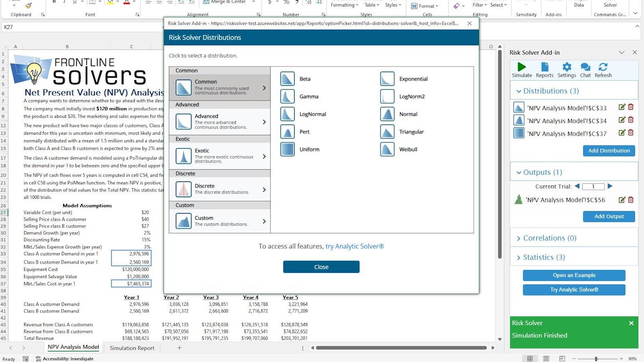Viewport: 644px width, 362px height.
Task: Click the vertical scrollbar of the sheet
Action: [x=500, y=155]
